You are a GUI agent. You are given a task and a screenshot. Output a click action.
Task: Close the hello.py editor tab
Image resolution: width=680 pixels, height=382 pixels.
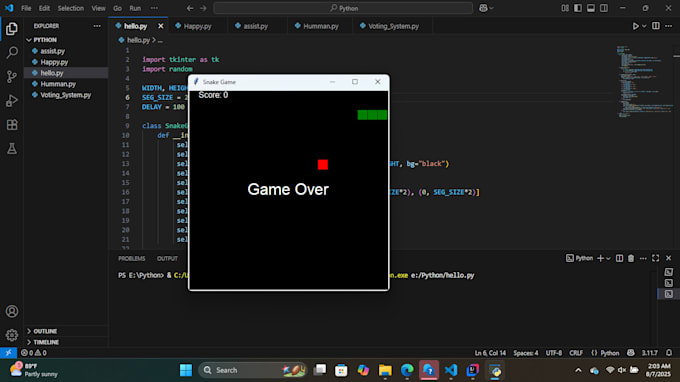click(x=160, y=26)
